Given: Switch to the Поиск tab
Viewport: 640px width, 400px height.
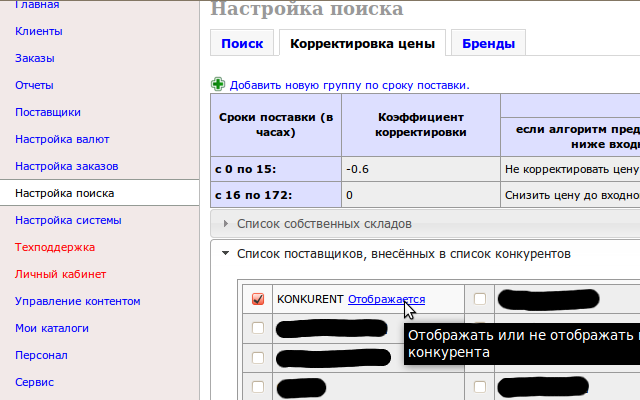Looking at the screenshot, I should [242, 44].
